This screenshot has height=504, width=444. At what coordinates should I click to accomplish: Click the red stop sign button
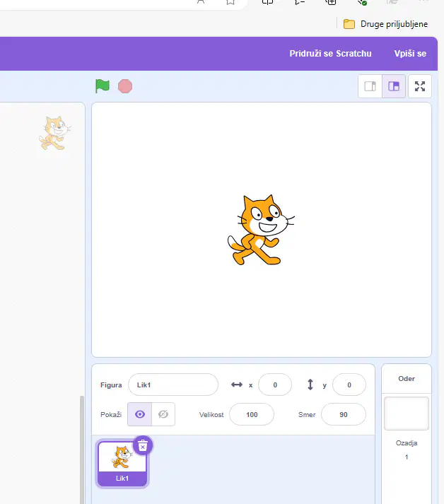[125, 86]
